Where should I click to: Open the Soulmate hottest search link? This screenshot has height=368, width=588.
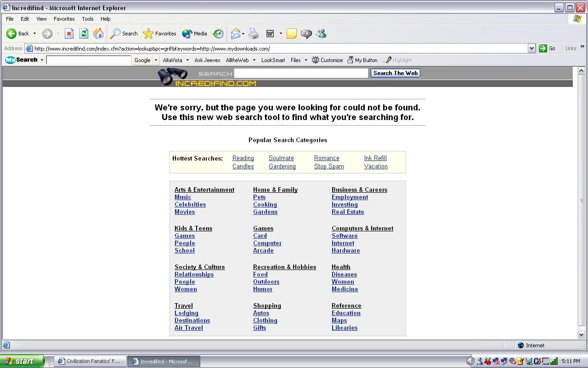click(x=281, y=158)
